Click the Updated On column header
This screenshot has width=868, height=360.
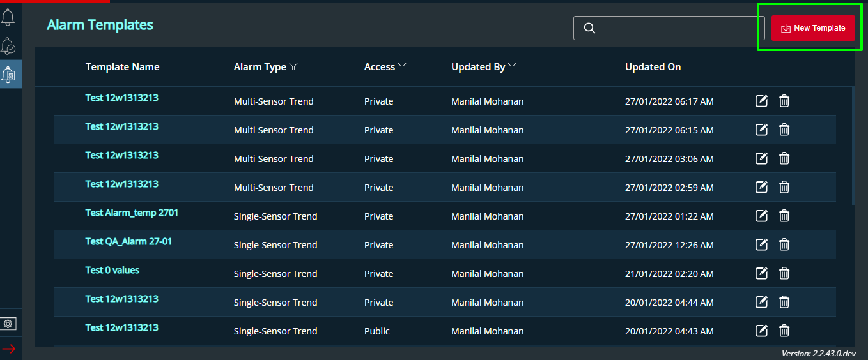[653, 67]
